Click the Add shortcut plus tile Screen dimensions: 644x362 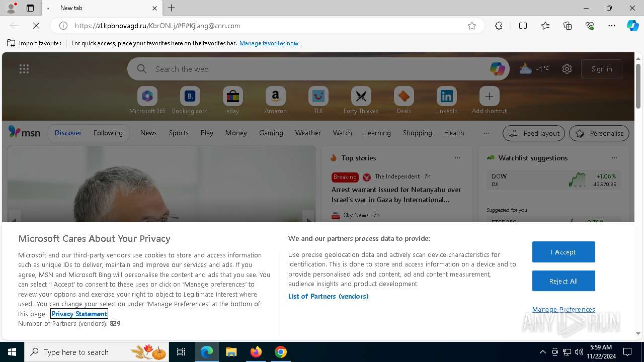(x=489, y=101)
